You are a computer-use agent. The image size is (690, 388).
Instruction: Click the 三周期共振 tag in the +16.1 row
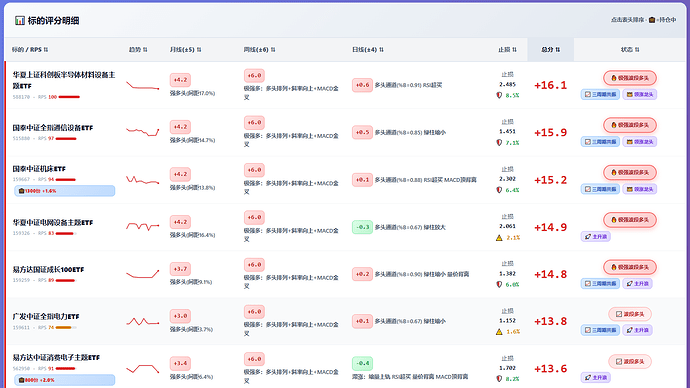(x=600, y=95)
